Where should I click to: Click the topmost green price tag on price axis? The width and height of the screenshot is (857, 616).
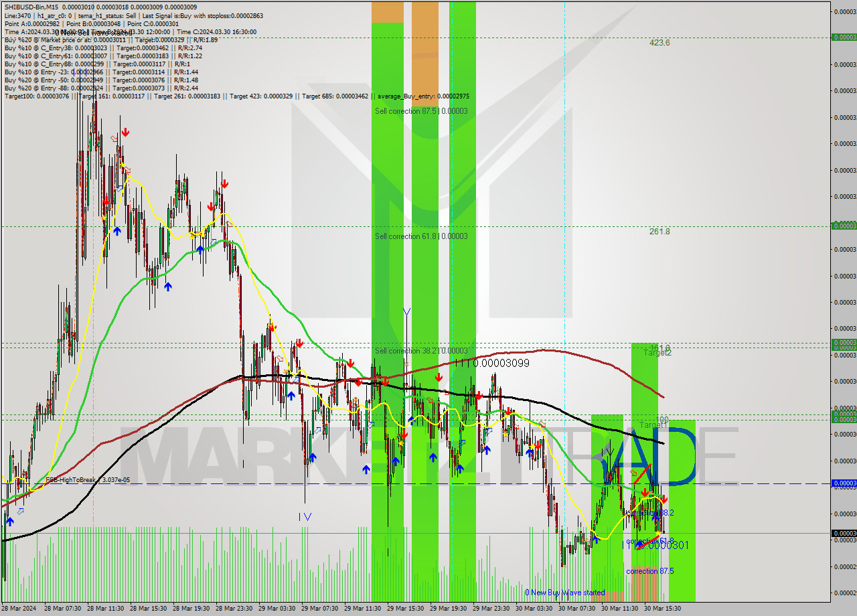click(x=844, y=37)
